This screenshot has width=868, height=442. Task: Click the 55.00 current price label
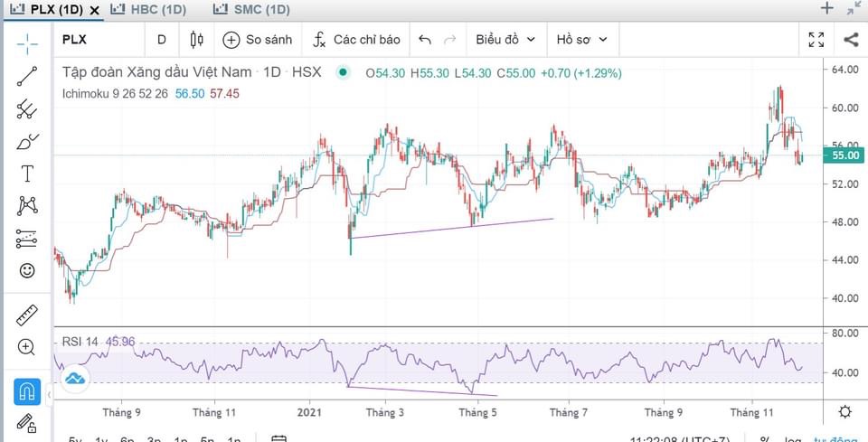pos(845,155)
